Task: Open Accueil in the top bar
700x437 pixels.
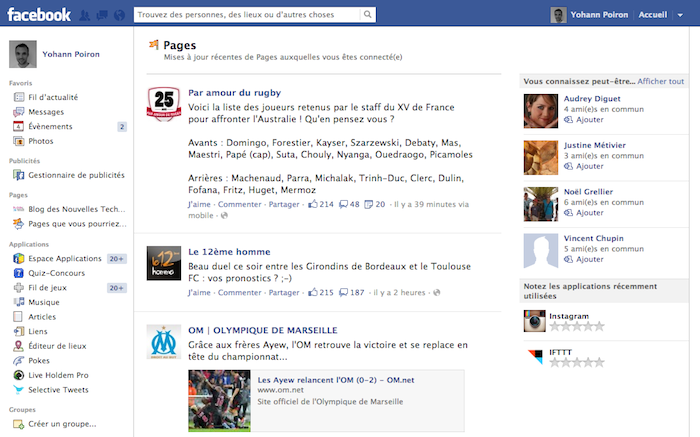Action: point(653,15)
